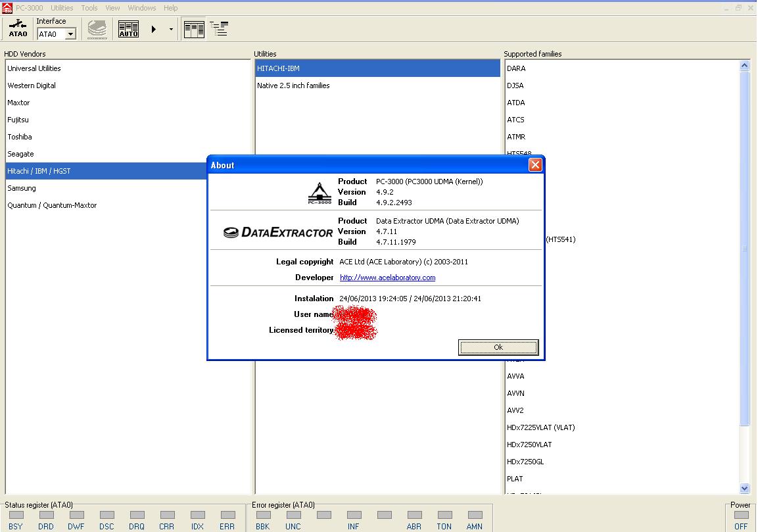Click the DataExtractor logo in About dialog

tap(278, 233)
